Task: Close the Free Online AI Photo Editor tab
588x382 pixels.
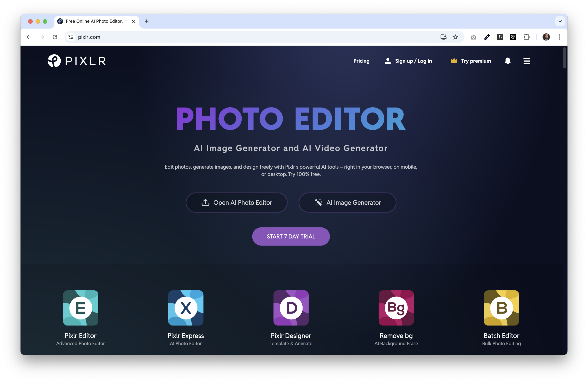Action: tap(133, 21)
